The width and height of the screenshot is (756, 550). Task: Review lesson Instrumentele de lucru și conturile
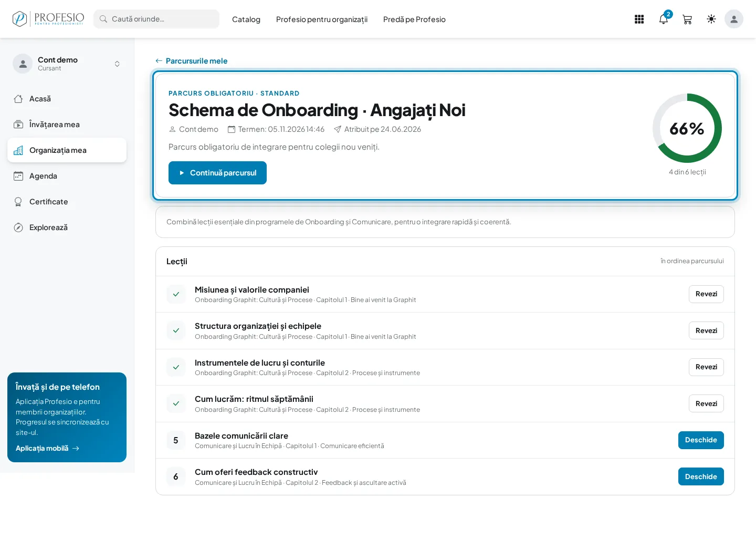(x=706, y=367)
